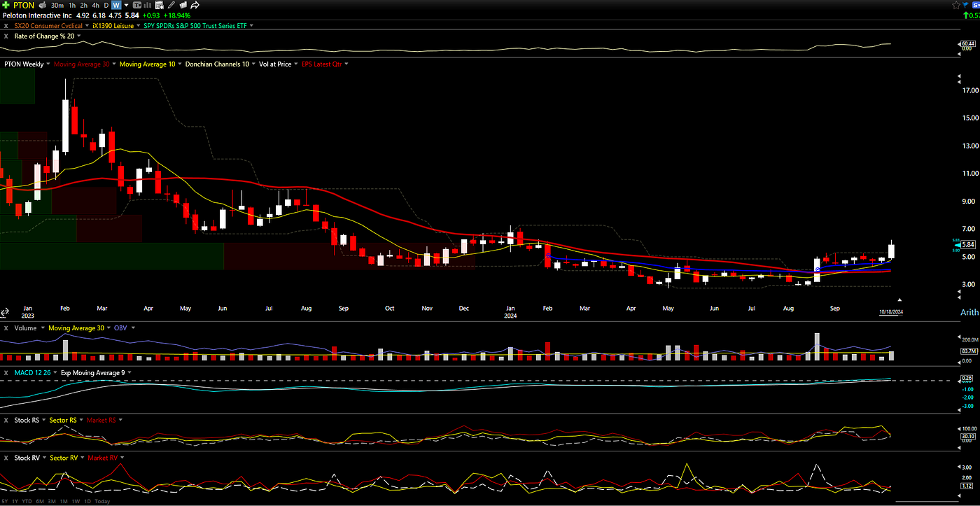Open the OBV indicator dropdown
980x506 pixels.
[x=133, y=328]
